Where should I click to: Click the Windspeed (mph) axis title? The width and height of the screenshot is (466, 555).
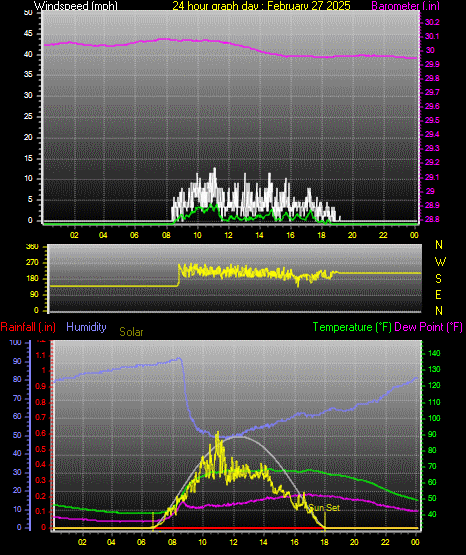76,6
